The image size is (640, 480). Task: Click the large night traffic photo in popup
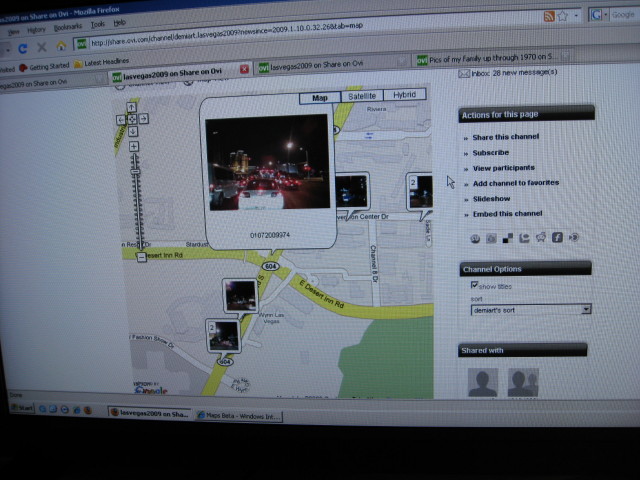pos(268,162)
